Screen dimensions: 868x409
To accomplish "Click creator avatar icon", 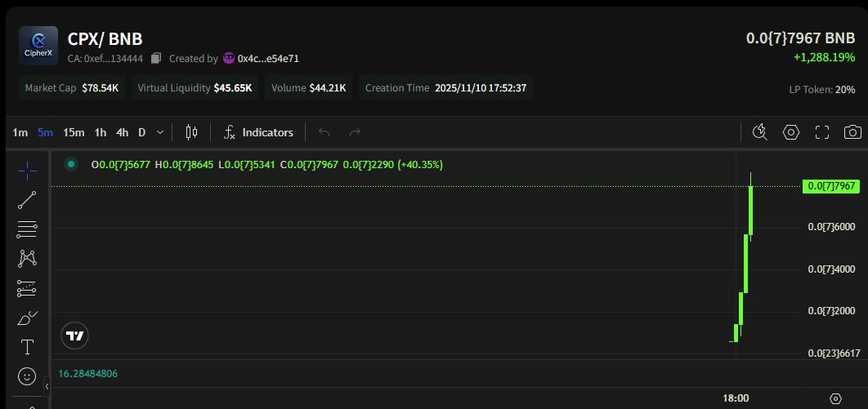I will pos(229,58).
